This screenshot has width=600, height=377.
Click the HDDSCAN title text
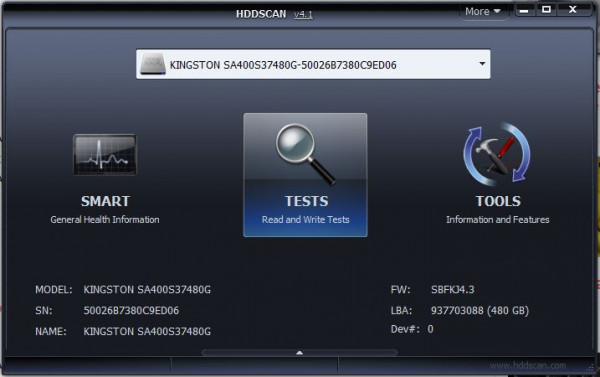pos(261,14)
